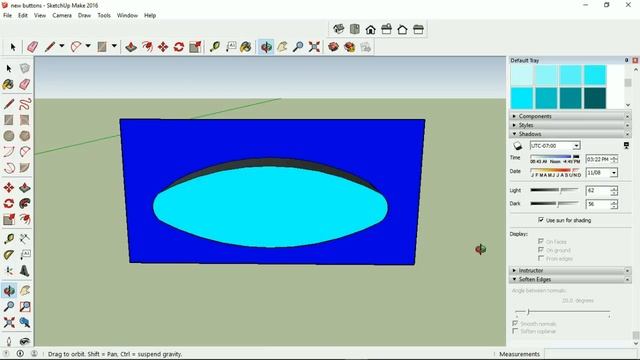Open the Arc tool dropdown arrow
Image resolution: width=640 pixels, height=360 pixels.
[x=88, y=46]
